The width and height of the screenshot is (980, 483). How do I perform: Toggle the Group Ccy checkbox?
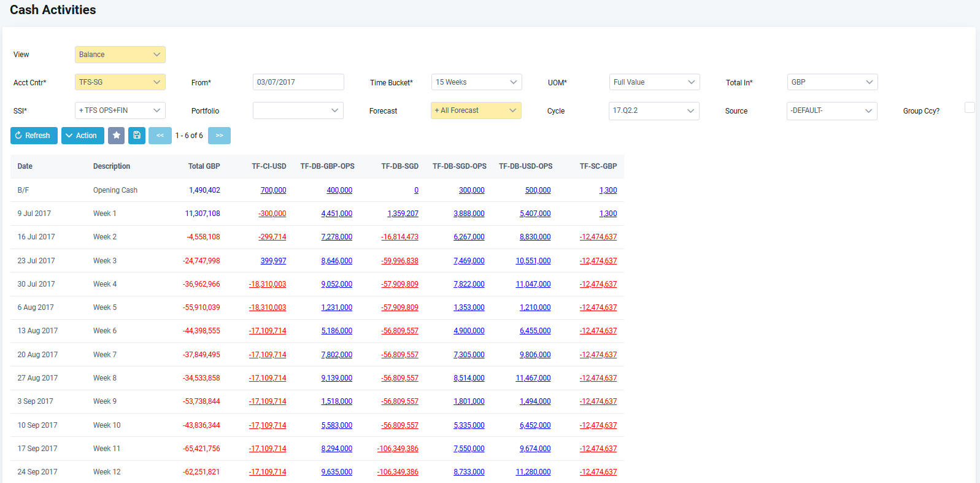(x=970, y=108)
